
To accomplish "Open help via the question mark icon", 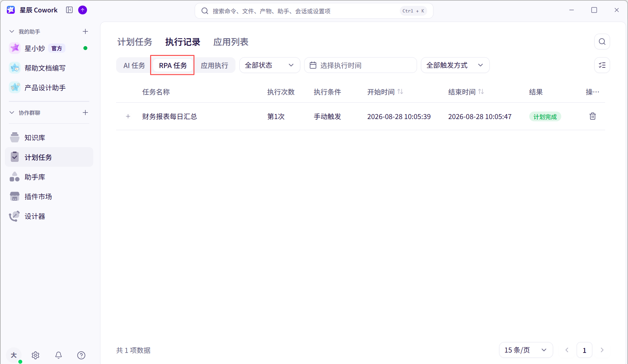I will [x=81, y=355].
